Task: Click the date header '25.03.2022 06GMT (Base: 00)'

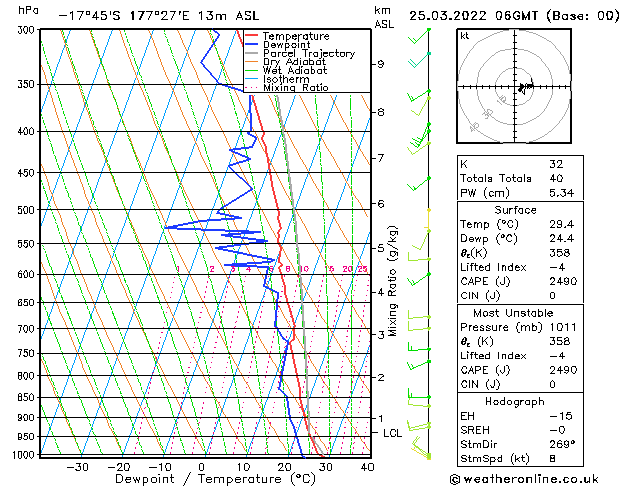Action: [514, 16]
